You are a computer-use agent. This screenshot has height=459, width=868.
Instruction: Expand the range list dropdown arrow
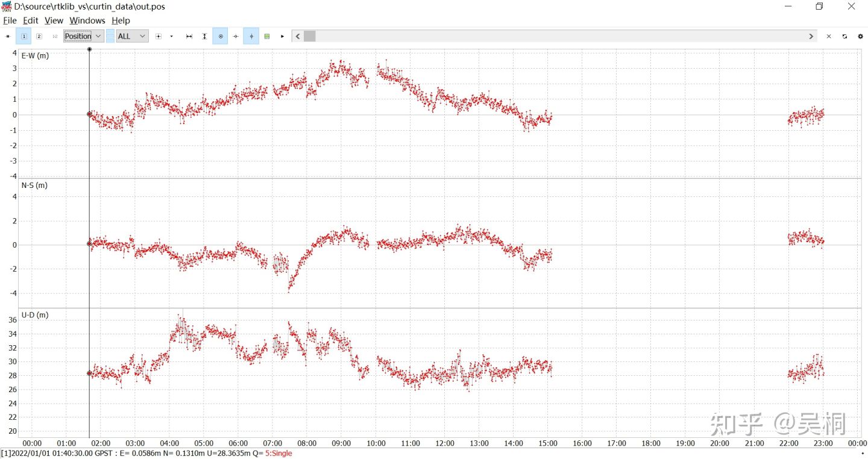click(171, 36)
